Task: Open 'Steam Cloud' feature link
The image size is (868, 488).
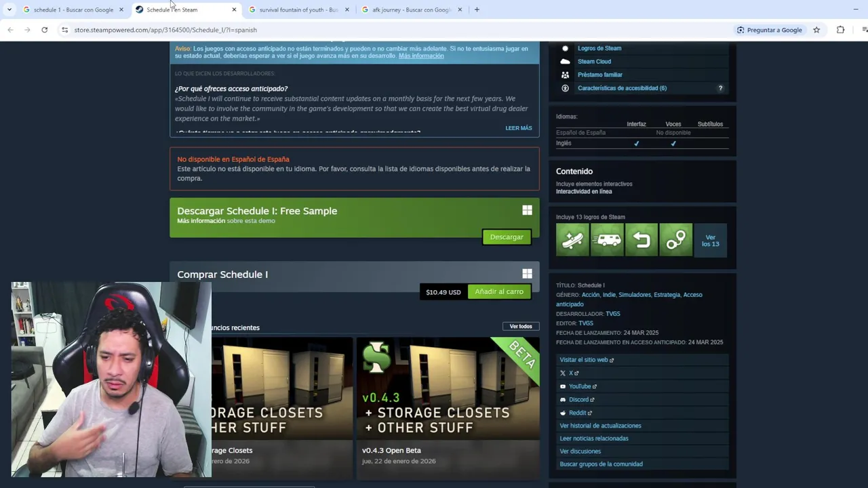Action: click(594, 62)
